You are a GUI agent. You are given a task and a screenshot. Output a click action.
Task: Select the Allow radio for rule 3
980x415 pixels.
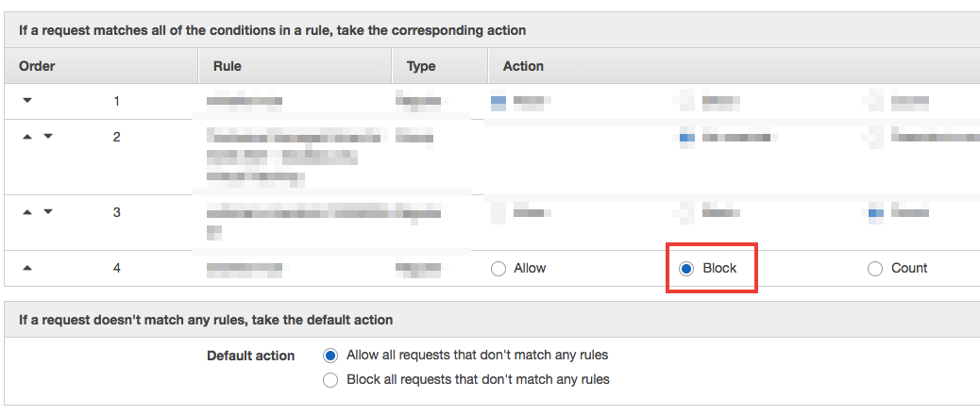click(x=498, y=213)
